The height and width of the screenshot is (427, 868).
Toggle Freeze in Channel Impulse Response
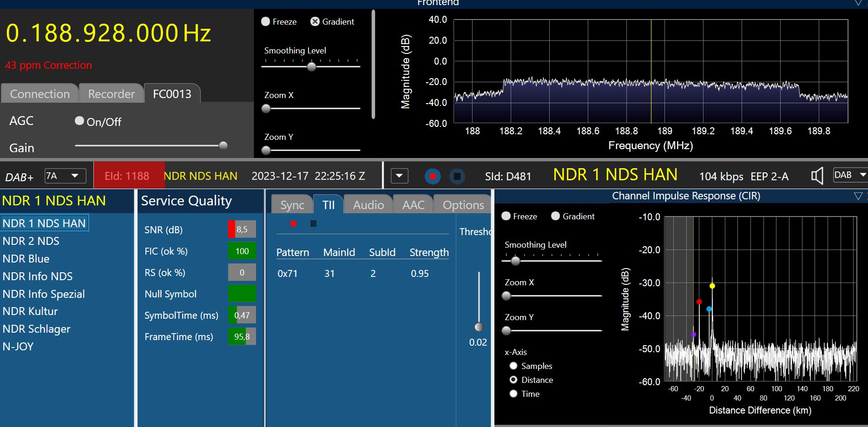click(506, 216)
